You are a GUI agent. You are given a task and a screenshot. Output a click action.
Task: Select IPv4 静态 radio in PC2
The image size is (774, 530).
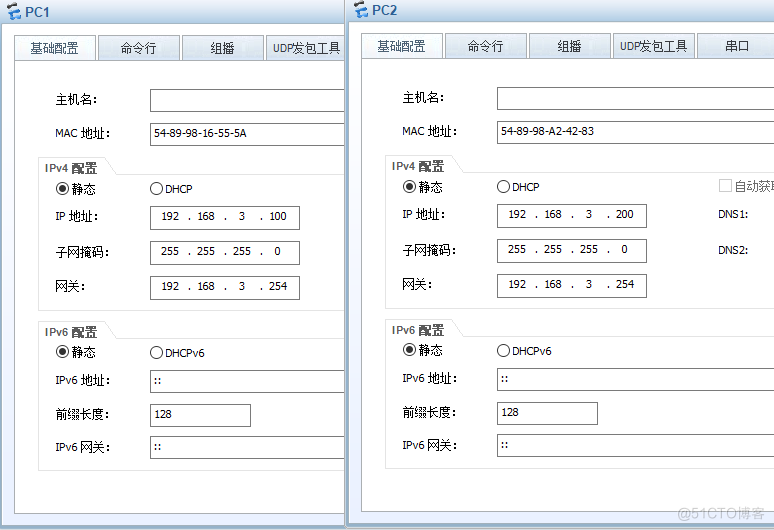click(409, 187)
